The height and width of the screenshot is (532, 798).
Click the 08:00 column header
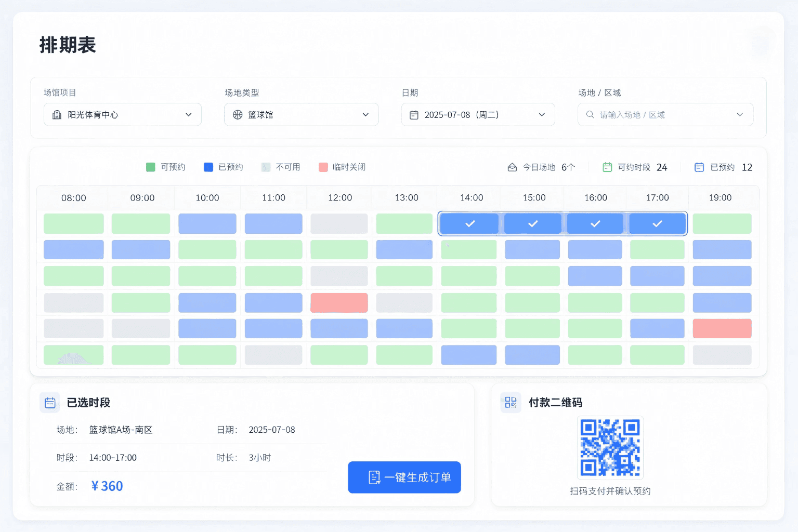pos(74,198)
